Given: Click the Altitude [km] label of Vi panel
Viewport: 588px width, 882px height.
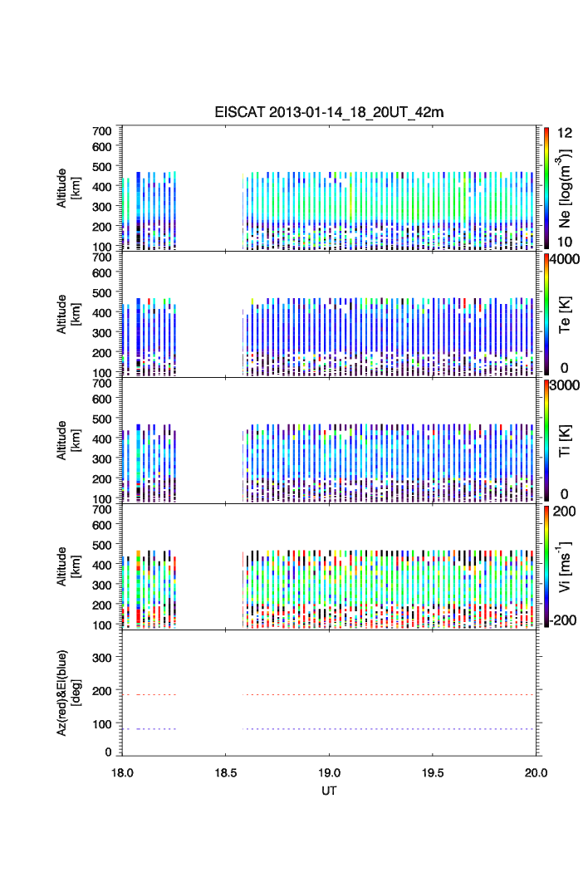Looking at the screenshot, I should point(68,566).
